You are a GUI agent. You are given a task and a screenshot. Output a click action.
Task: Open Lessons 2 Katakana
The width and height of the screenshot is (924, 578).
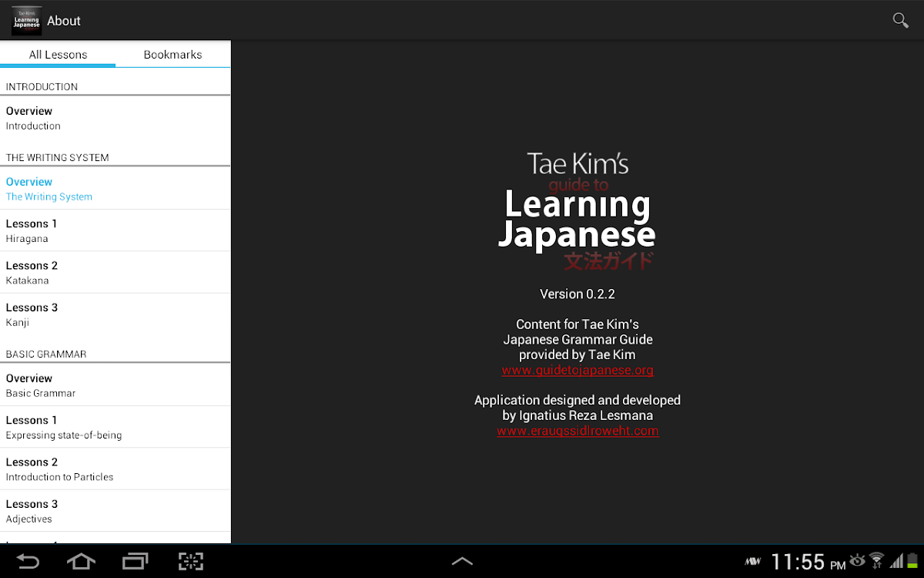(115, 272)
